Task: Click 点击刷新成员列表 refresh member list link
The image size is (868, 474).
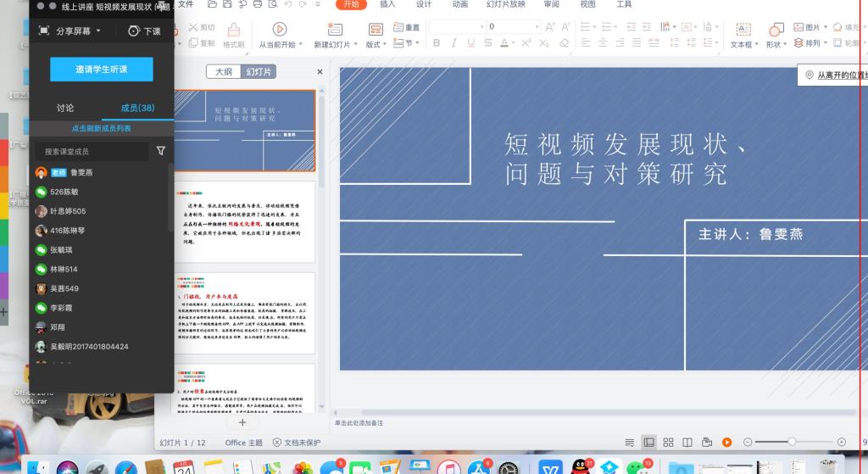Action: point(102,129)
